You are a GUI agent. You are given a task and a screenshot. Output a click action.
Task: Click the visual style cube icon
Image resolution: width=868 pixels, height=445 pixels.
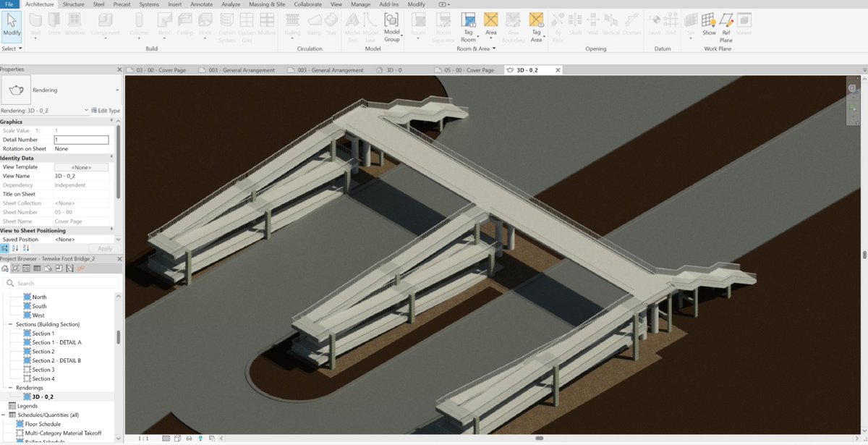(177, 438)
